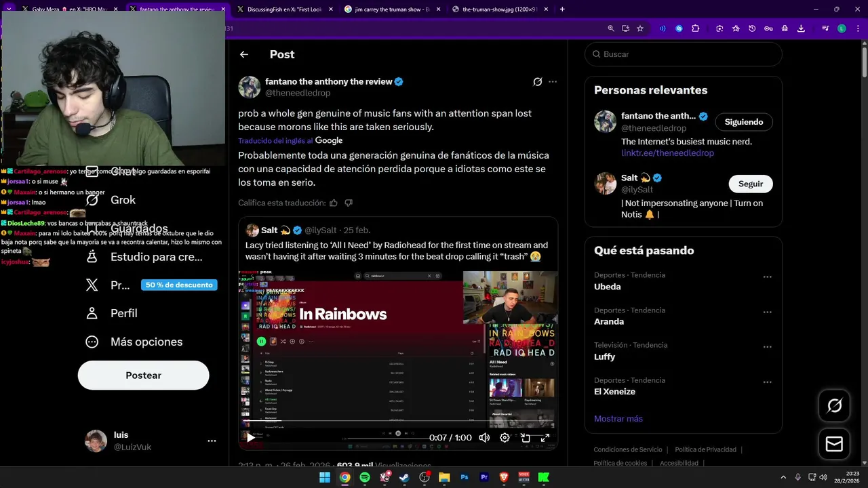Image resolution: width=868 pixels, height=488 pixels.
Task: Open the three-dot menu on fantano's post
Action: click(553, 82)
